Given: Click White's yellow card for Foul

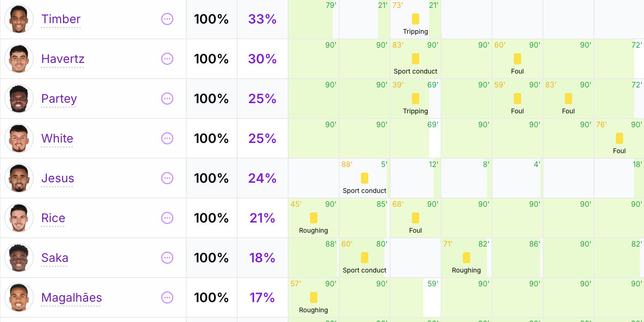Looking at the screenshot, I should point(619,138).
